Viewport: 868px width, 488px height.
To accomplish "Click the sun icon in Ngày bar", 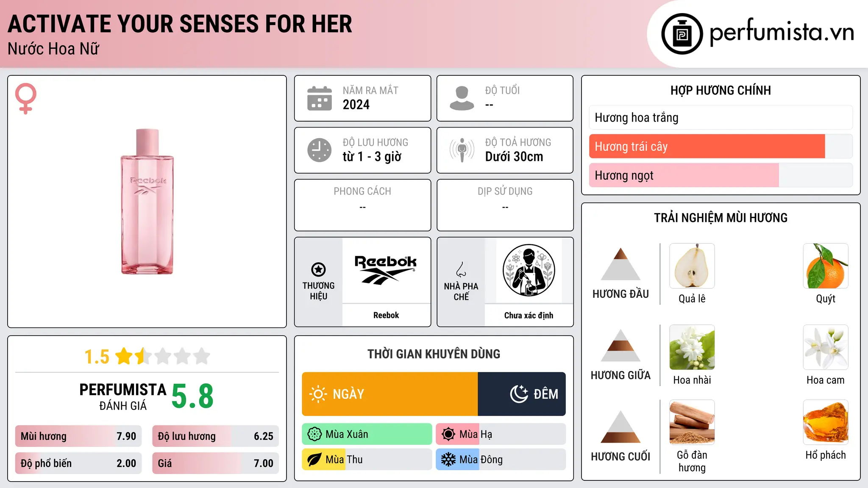I will (x=318, y=394).
